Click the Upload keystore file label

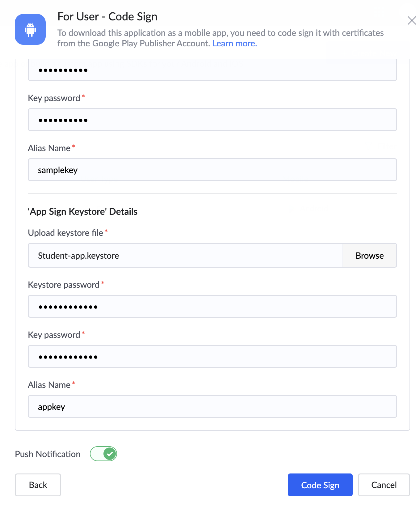click(x=65, y=233)
